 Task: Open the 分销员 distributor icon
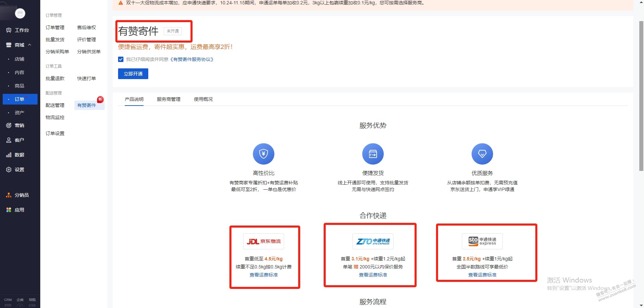(9, 195)
